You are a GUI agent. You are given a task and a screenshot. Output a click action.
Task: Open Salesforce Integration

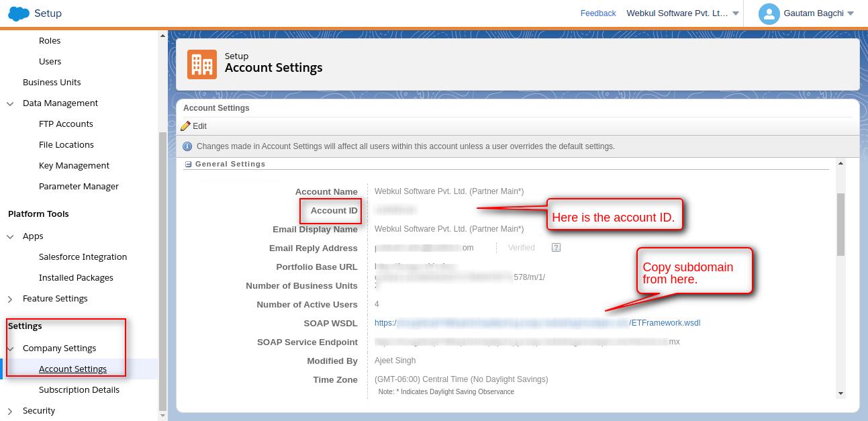83,256
